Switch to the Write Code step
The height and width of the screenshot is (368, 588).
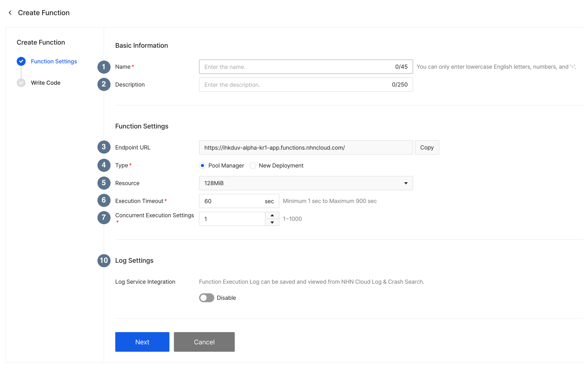45,83
